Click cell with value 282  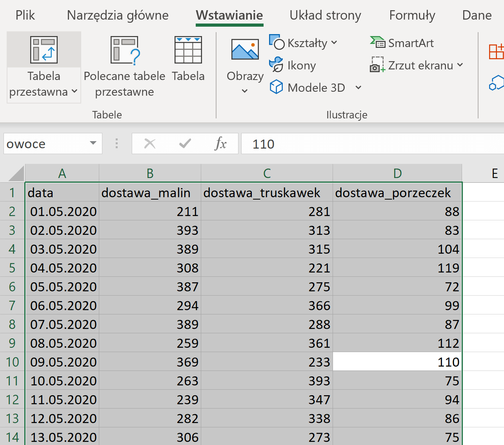pos(150,418)
